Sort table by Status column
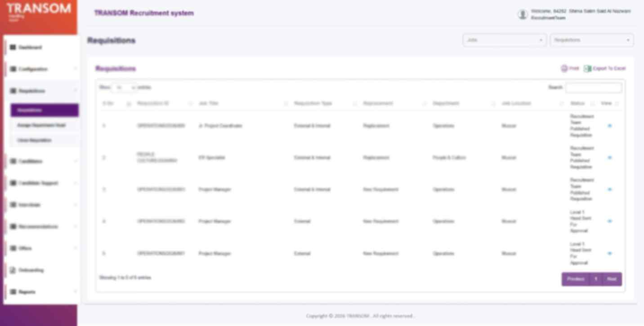644x326 pixels. pyautogui.click(x=582, y=103)
